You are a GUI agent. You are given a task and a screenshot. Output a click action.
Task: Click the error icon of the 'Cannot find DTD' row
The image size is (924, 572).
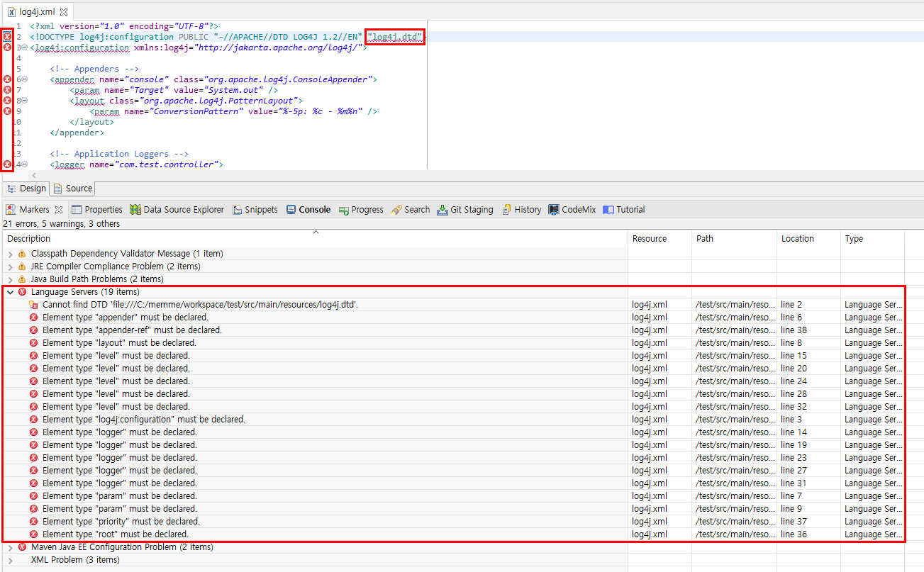[33, 305]
